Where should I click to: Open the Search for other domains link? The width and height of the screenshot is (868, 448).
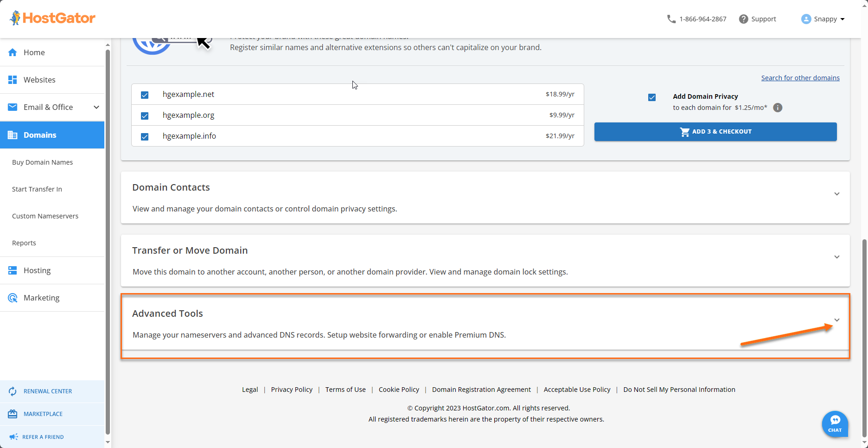point(800,77)
